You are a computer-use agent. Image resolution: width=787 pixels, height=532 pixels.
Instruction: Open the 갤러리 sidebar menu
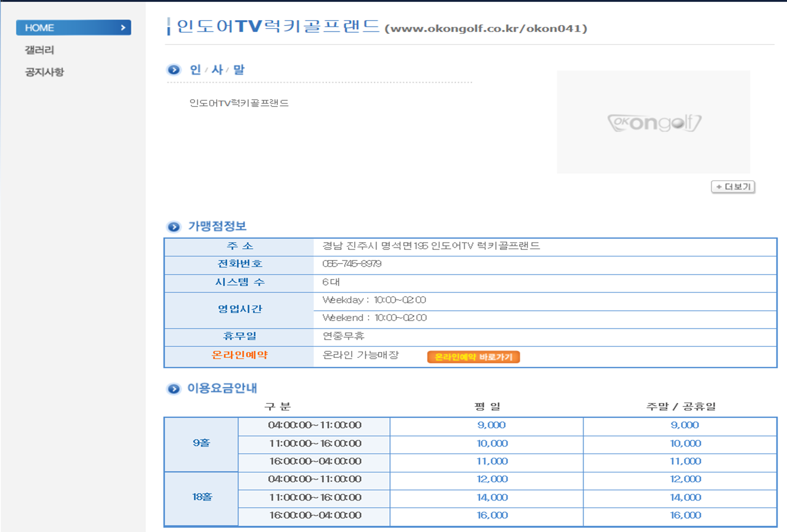coord(39,50)
